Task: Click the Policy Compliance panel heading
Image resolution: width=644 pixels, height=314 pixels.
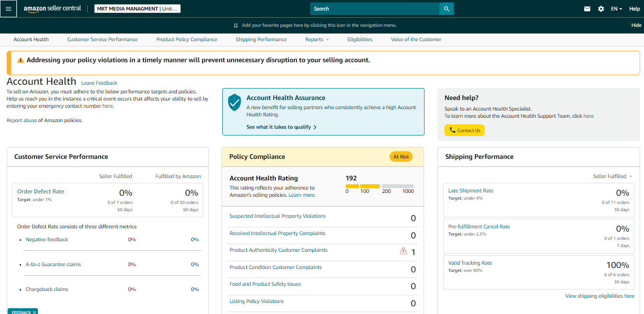Action: tap(257, 157)
